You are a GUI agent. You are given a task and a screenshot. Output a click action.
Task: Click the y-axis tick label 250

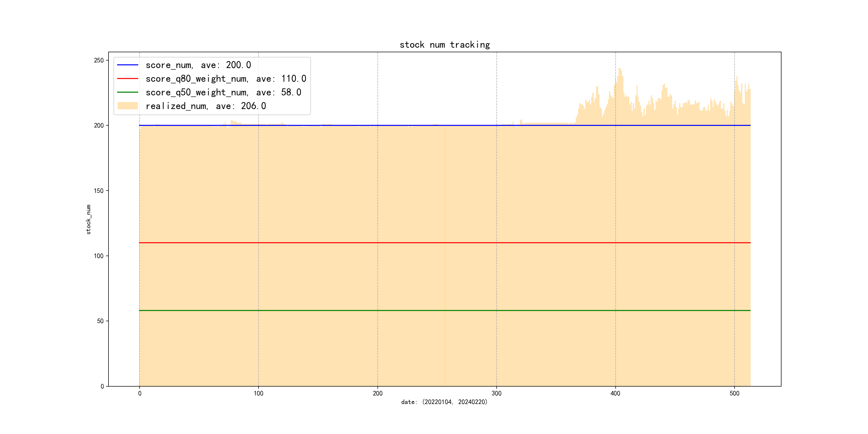coord(99,60)
